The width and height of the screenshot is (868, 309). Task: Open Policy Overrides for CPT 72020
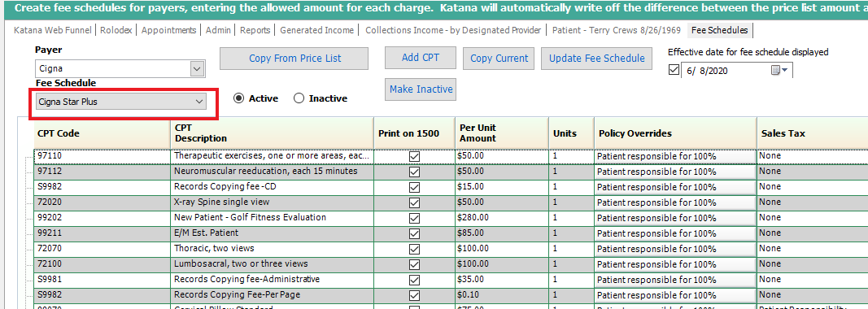pos(675,202)
